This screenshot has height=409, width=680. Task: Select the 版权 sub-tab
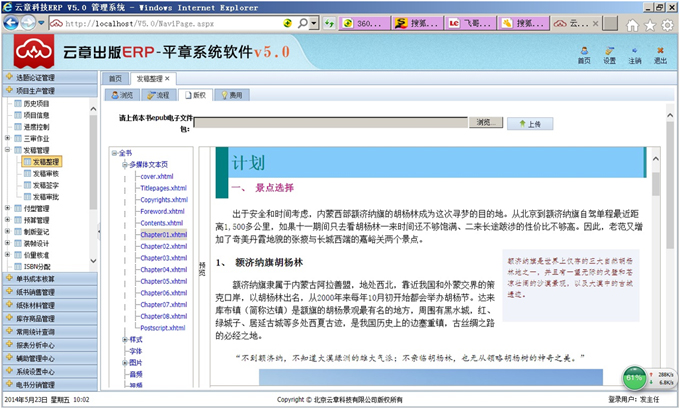[195, 95]
